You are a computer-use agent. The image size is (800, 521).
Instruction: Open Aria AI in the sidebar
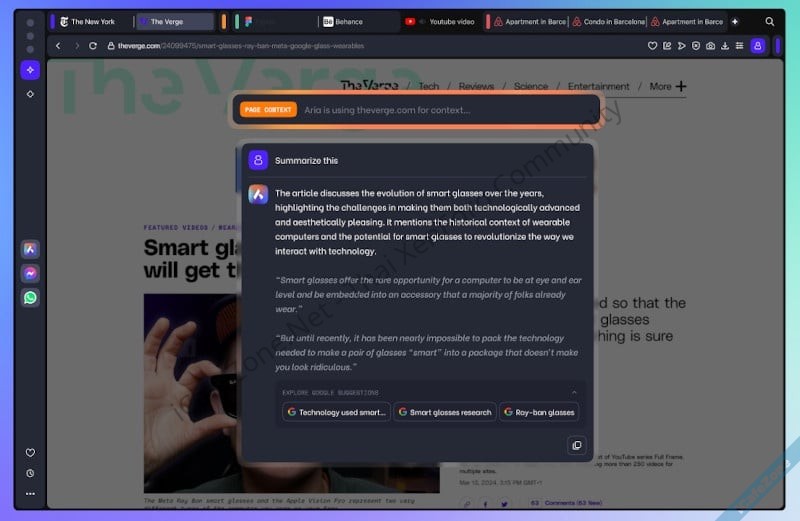coord(30,249)
